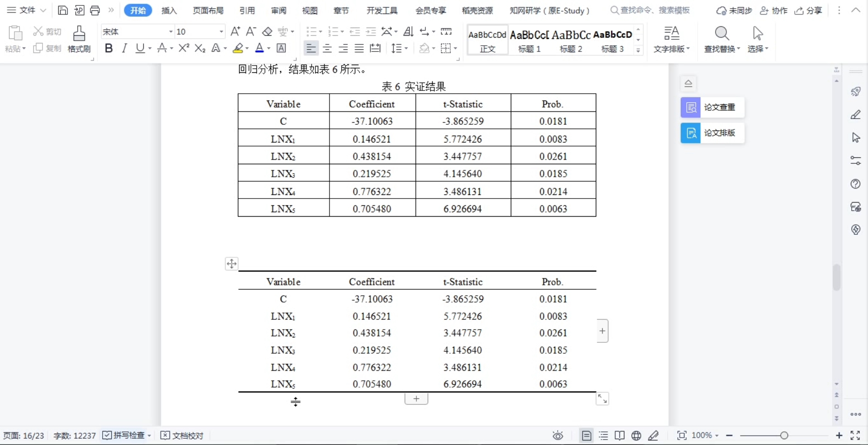
Task: Increase font size with the A+ icon
Action: (x=235, y=32)
